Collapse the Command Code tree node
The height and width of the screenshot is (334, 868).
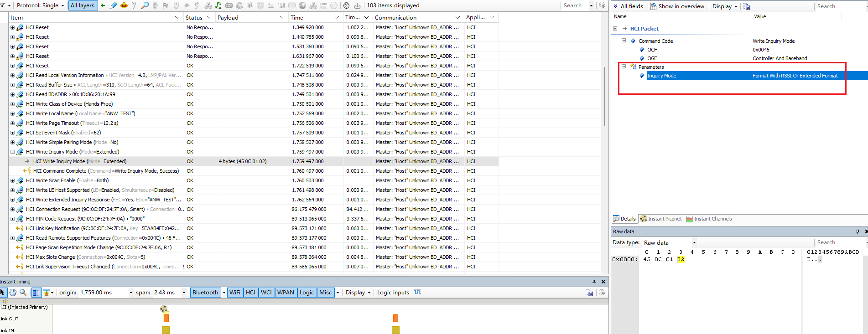[624, 41]
